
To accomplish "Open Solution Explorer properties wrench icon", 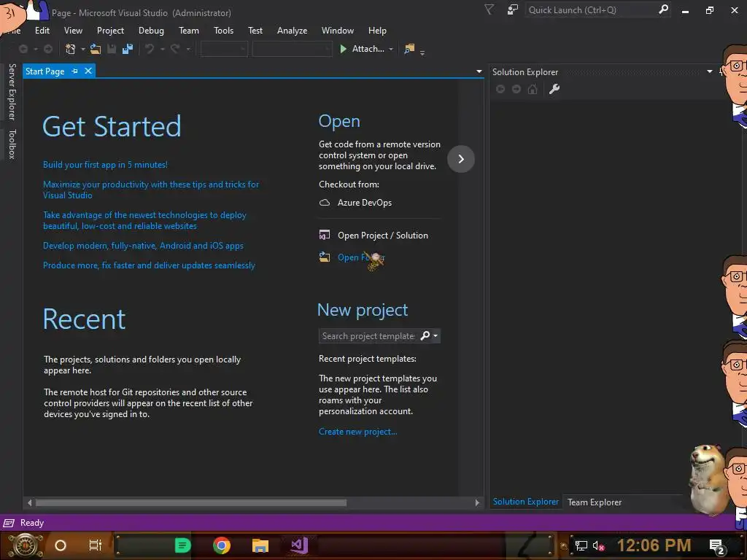I will [554, 89].
